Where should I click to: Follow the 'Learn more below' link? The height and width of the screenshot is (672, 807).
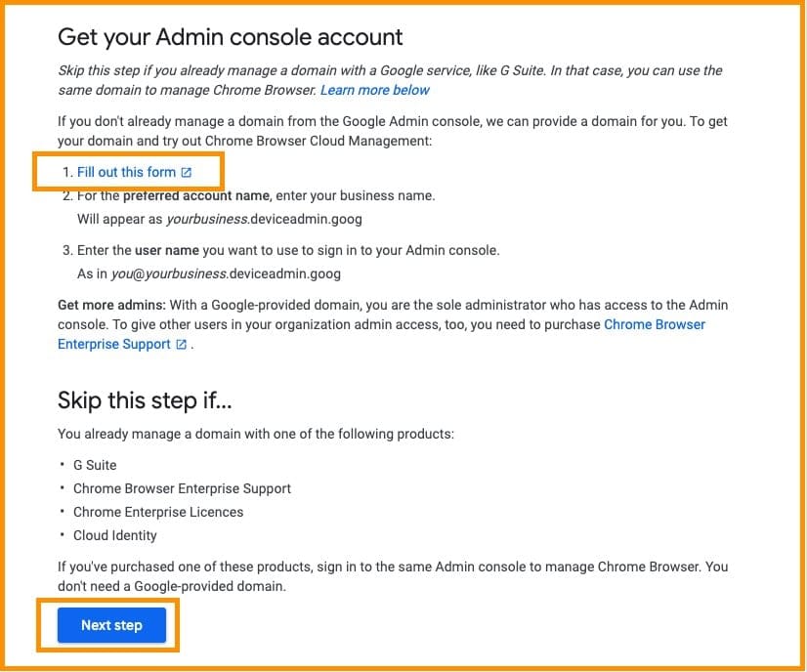point(374,90)
